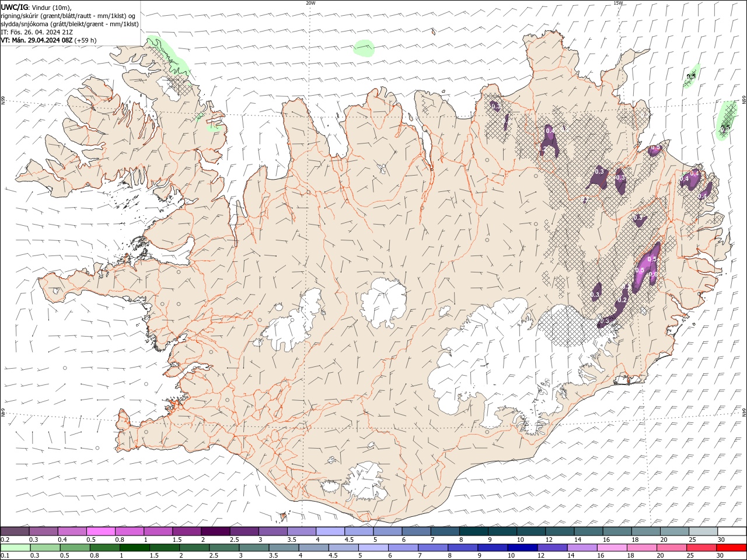Viewport: 747px width, 560px height.
Task: Pick upper legend swatch labeled 10
Action: click(531, 531)
